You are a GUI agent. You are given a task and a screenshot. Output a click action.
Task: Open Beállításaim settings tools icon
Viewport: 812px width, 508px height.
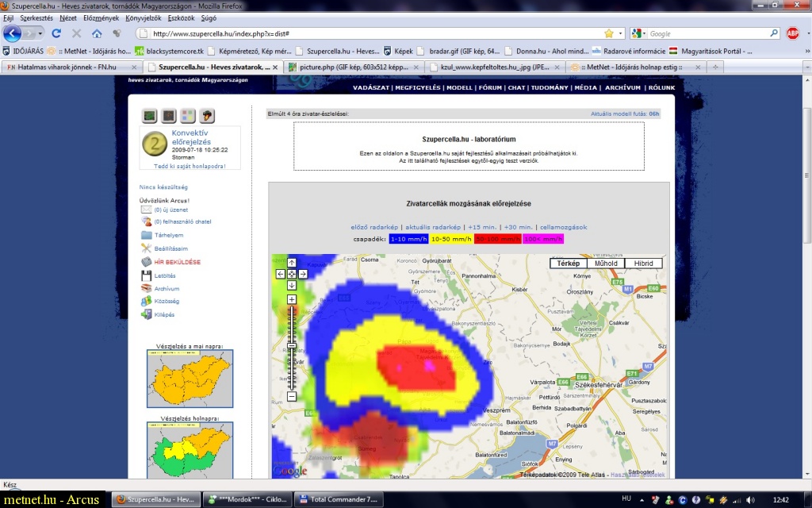146,248
